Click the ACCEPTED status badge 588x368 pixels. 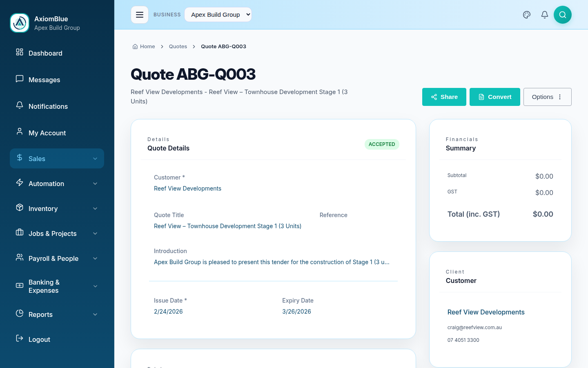click(382, 144)
